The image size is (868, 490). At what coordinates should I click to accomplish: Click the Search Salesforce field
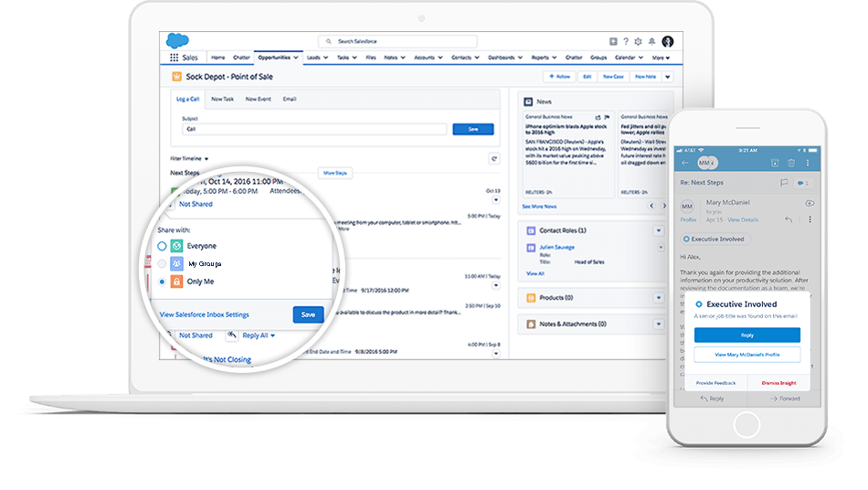coord(397,41)
